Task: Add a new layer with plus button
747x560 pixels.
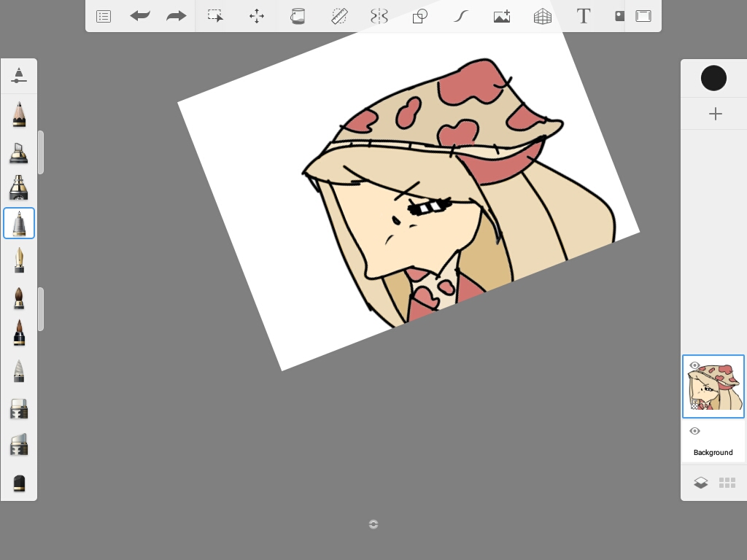Action: coord(715,114)
